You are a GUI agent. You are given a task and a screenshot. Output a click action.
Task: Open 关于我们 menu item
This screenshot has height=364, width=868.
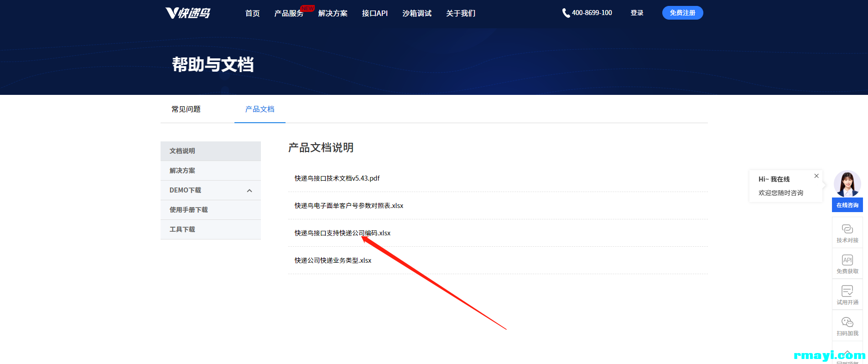coord(460,13)
